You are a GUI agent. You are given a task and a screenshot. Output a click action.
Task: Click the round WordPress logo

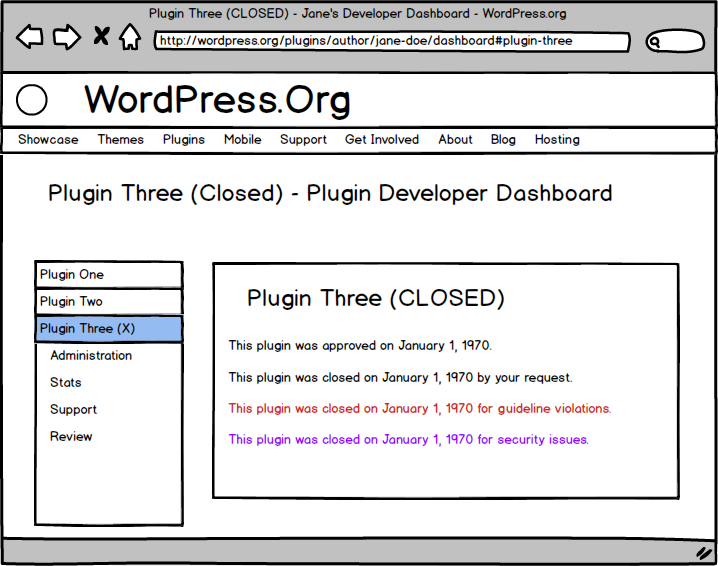pyautogui.click(x=32, y=100)
